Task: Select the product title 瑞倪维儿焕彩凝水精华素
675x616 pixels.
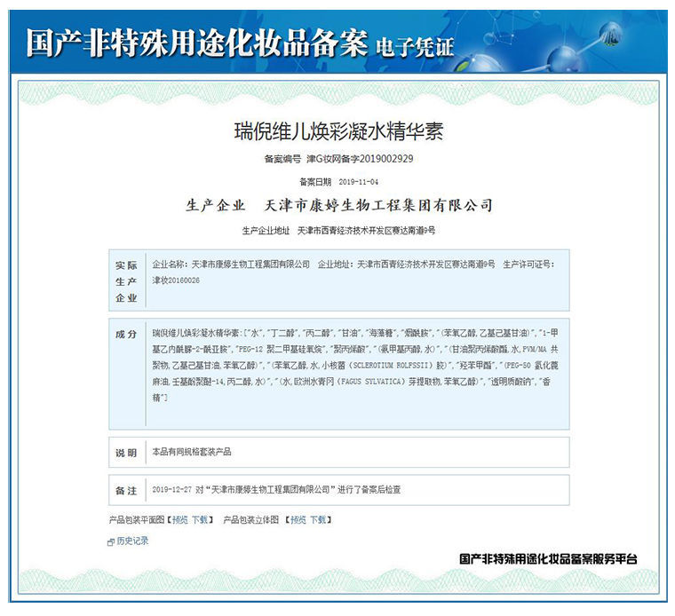Action: 338,131
